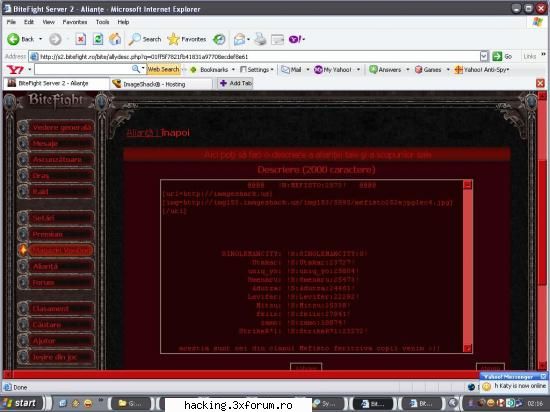Screen dimensions: 550x412
Task: Click the Yahoo Messenger Y! toolbar icon
Action: click(x=295, y=39)
